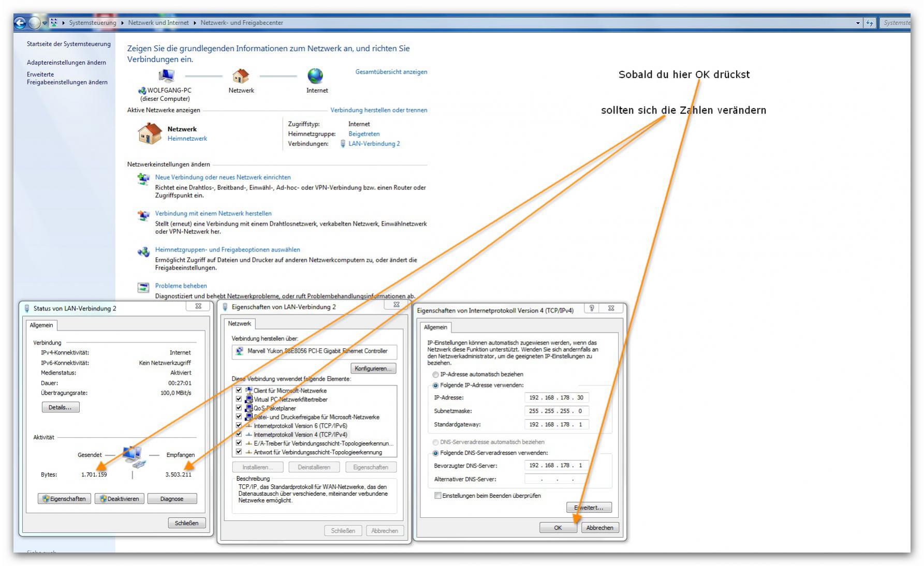924x566 pixels.
Task: Click Systemsteuerung in the breadcrumb
Action: click(93, 23)
